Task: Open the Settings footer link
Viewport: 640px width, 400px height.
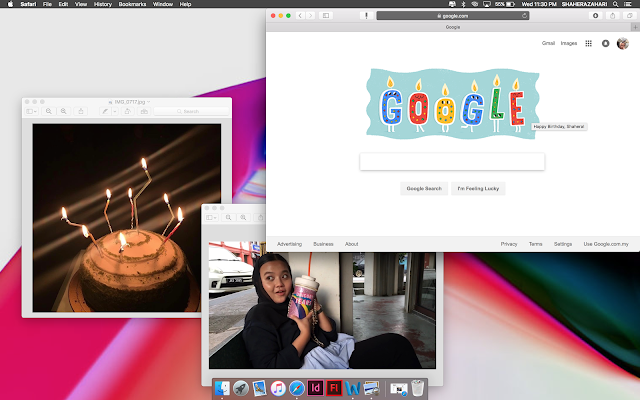Action: (562, 244)
